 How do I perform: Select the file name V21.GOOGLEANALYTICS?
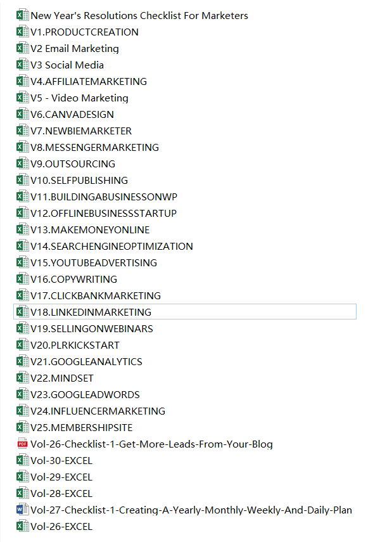(86, 361)
